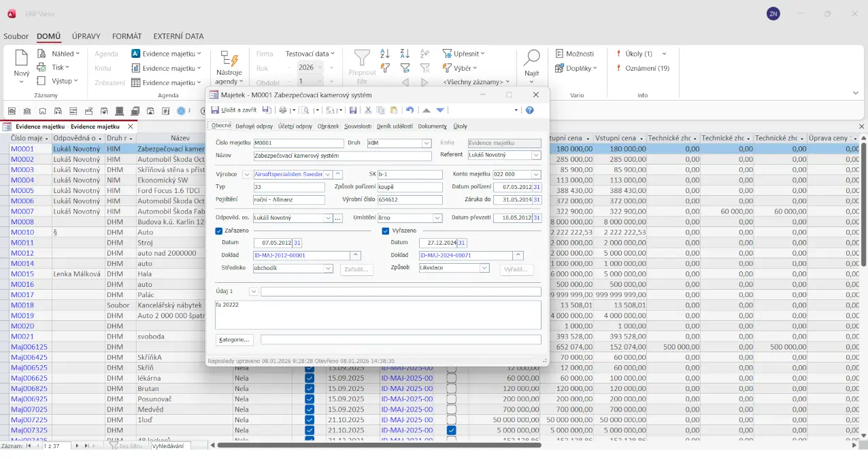Open the Umístění dropdown showing Brno
868x459 pixels.
[x=437, y=218]
